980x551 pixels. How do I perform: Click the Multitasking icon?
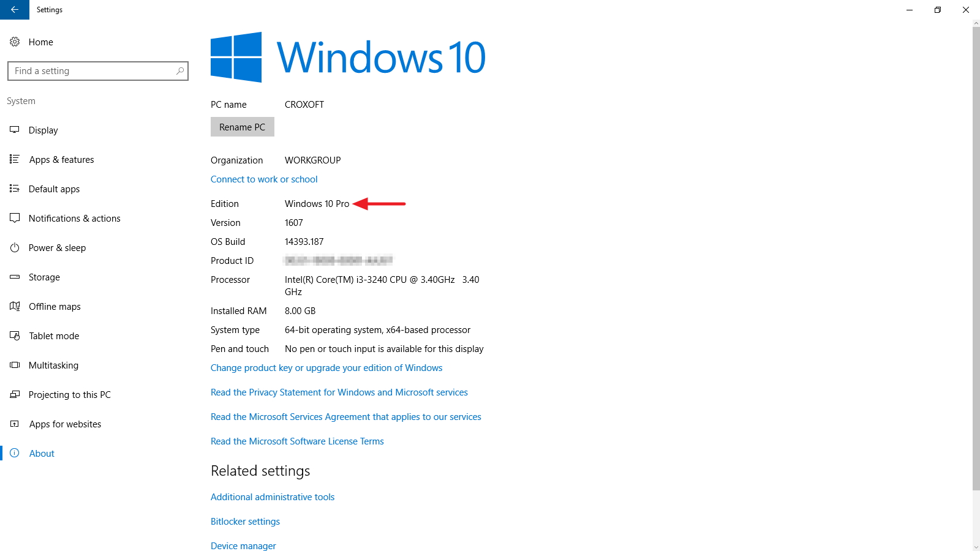click(x=15, y=365)
